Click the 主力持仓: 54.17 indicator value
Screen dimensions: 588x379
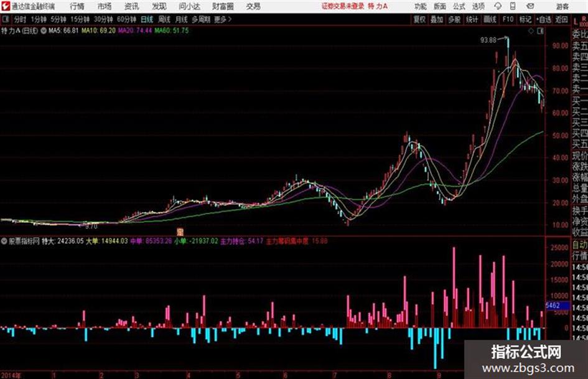coord(242,241)
